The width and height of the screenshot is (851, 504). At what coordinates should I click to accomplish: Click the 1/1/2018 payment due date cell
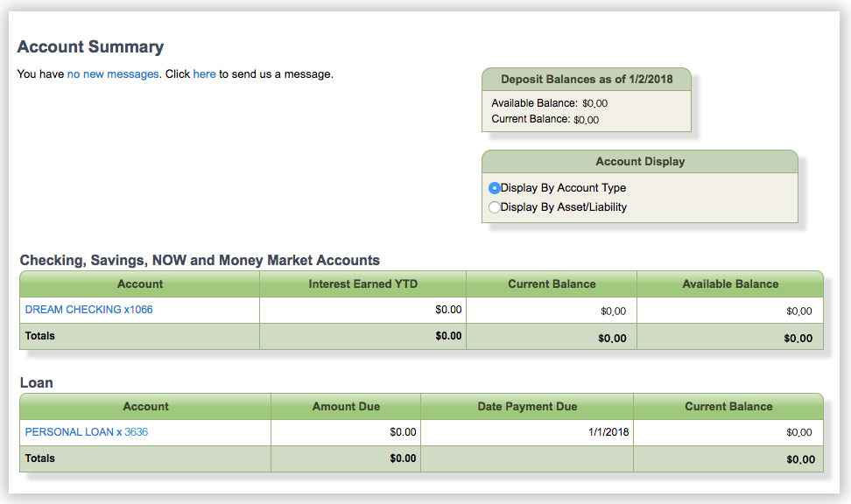(x=608, y=432)
